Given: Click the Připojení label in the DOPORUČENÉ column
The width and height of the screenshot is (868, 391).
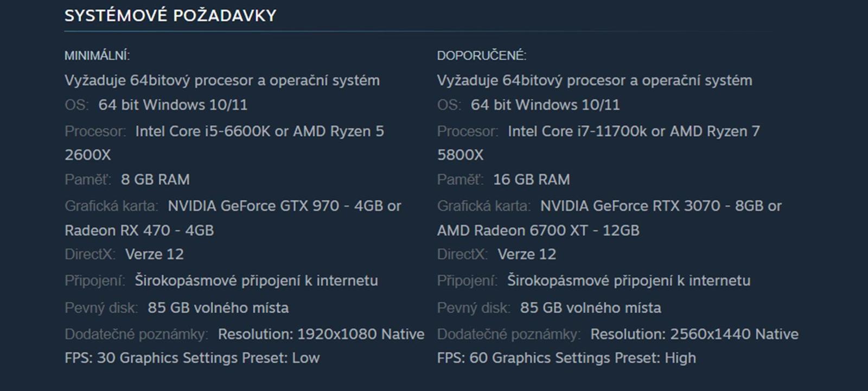Looking at the screenshot, I should point(467,281).
